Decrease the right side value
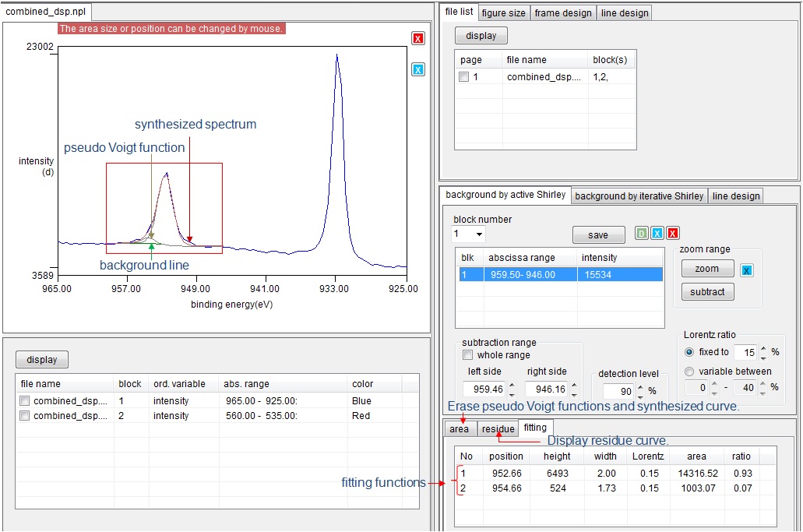 pyautogui.click(x=574, y=393)
